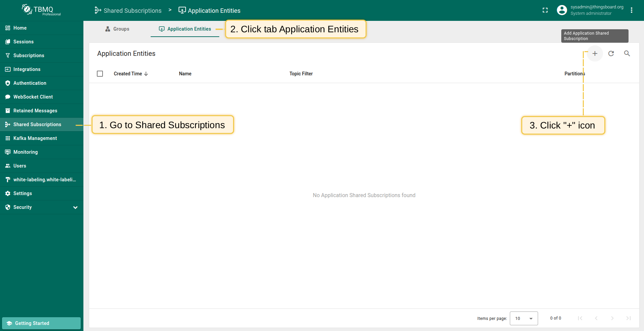Image resolution: width=644 pixels, height=331 pixels.
Task: Click the Getting Started button
Action: point(41,323)
